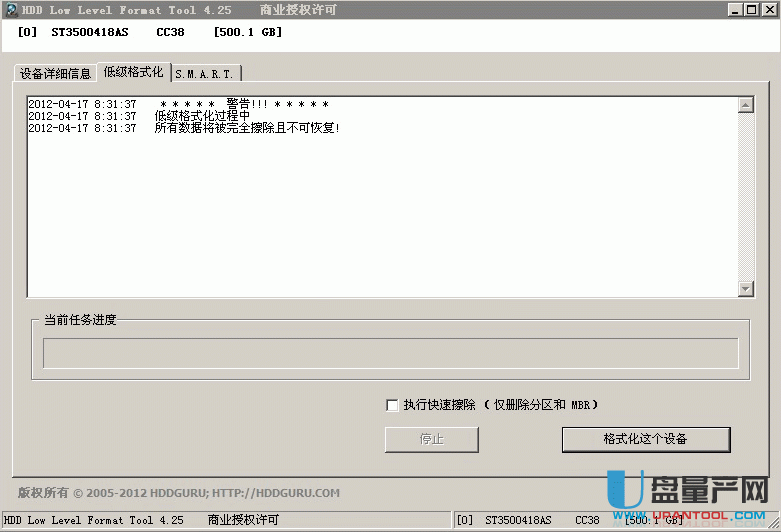
Task: Click the 当前任务进度 progress bar
Action: pyautogui.click(x=390, y=353)
